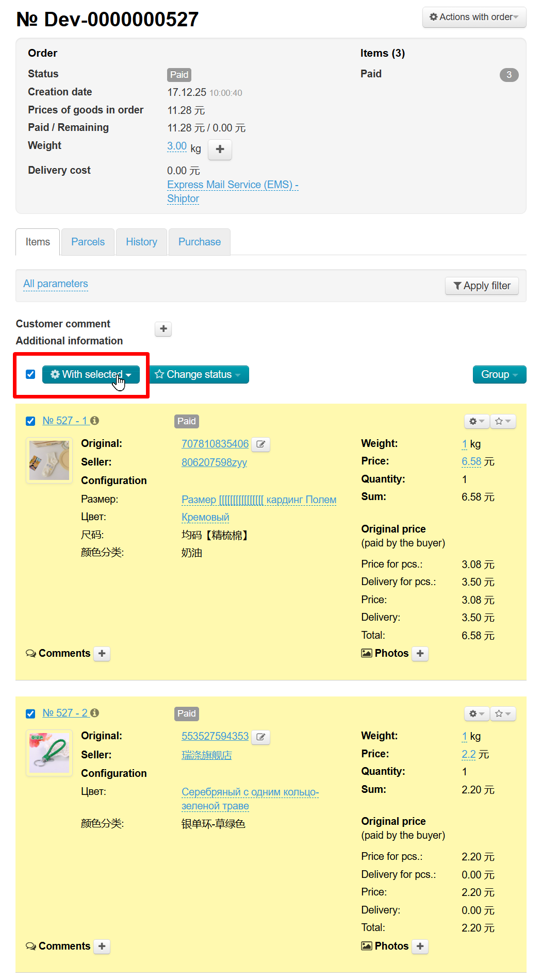Open info icon next to № 527 - 1
Screen dimensions: 541x980
tap(94, 421)
